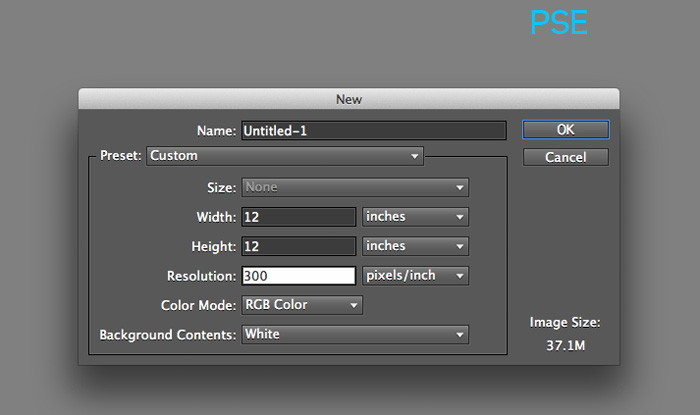Click the Background Contents White dropdown arrow
Viewport: 700px width, 415px height.
[459, 335]
